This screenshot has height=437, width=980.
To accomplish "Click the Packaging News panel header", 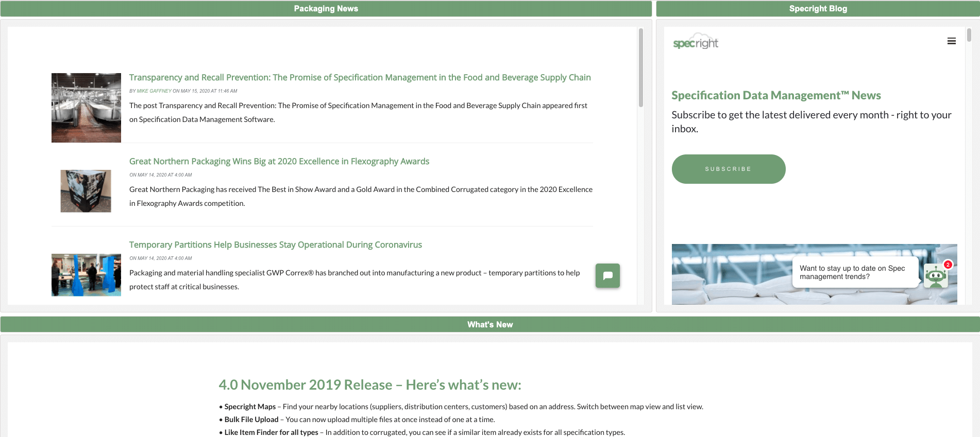I will point(326,9).
